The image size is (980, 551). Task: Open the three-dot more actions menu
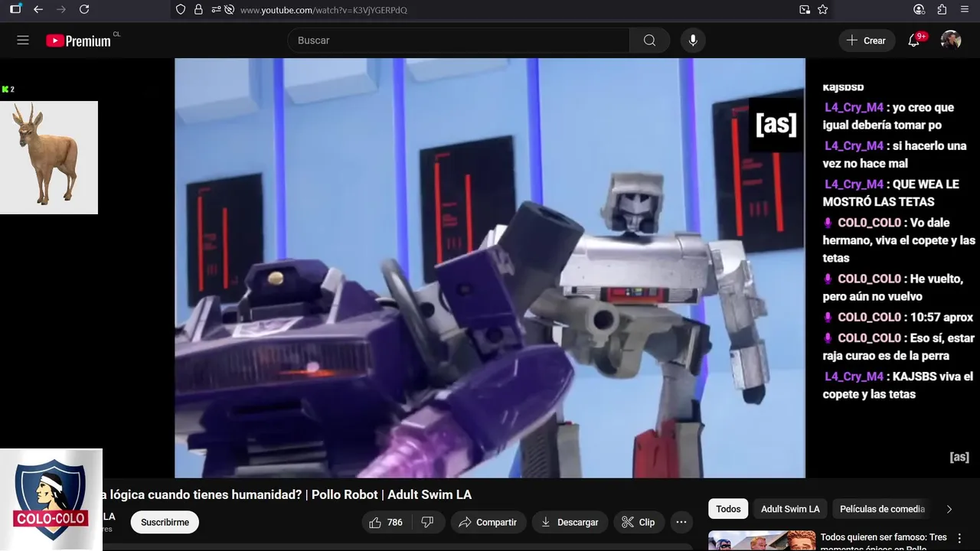click(681, 522)
